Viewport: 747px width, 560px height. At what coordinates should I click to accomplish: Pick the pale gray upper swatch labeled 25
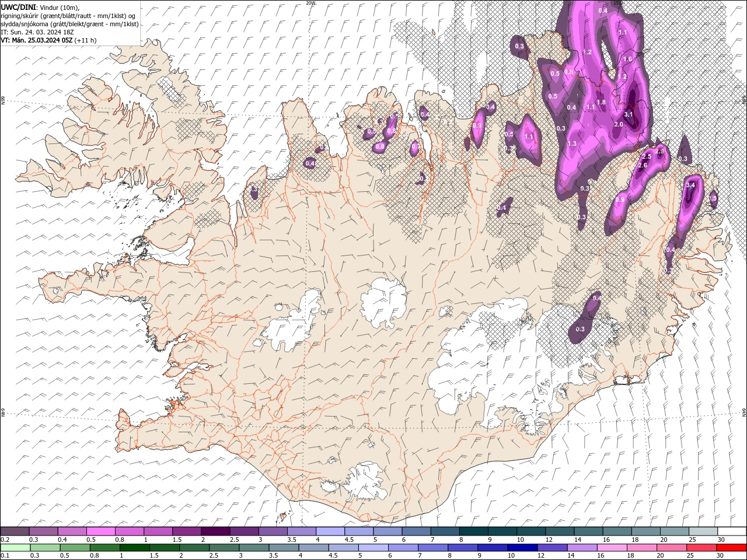pos(703,531)
